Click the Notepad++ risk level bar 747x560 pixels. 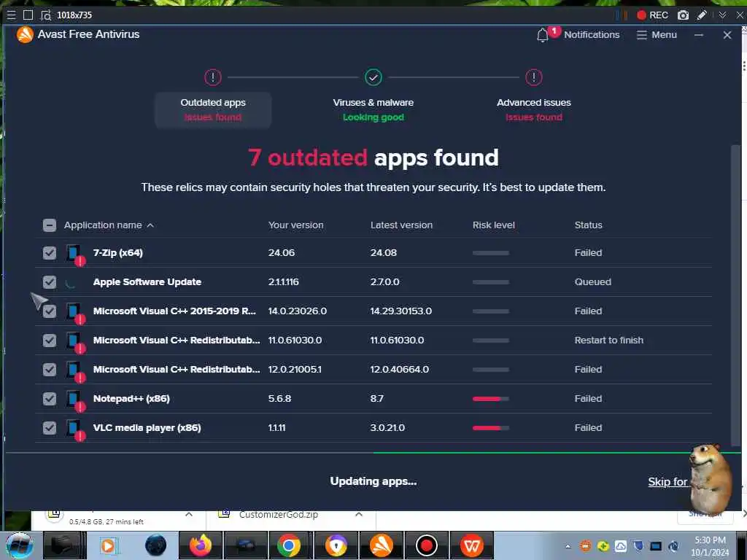491,399
